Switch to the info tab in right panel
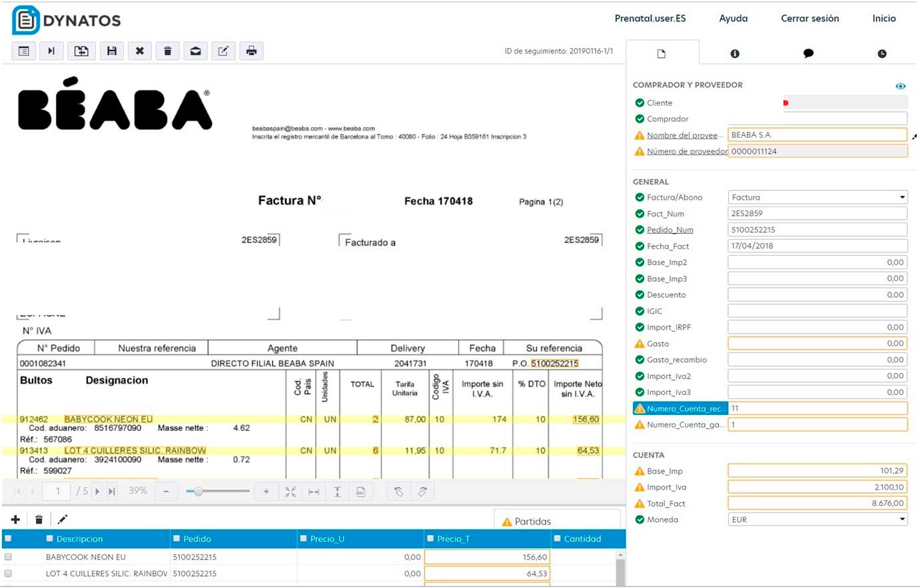 [x=735, y=53]
